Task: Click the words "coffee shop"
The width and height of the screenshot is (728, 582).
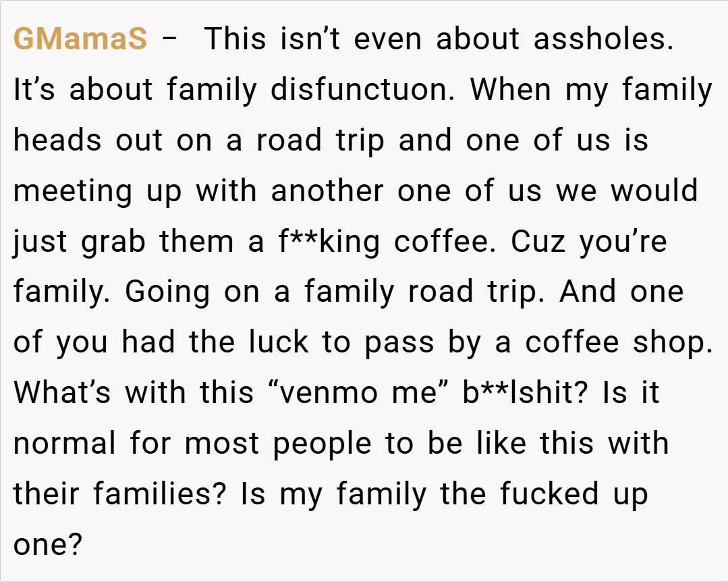Action: point(619,342)
